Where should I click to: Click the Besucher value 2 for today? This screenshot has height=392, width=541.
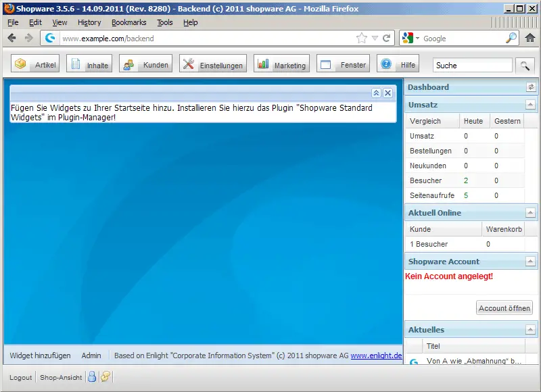click(x=466, y=180)
